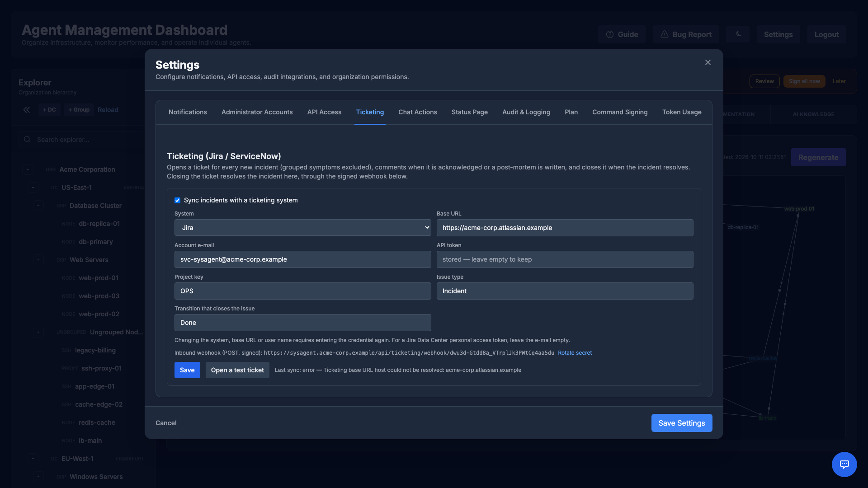Viewport: 868px width, 488px height.
Task: Open the Status Page tab
Action: coord(470,112)
